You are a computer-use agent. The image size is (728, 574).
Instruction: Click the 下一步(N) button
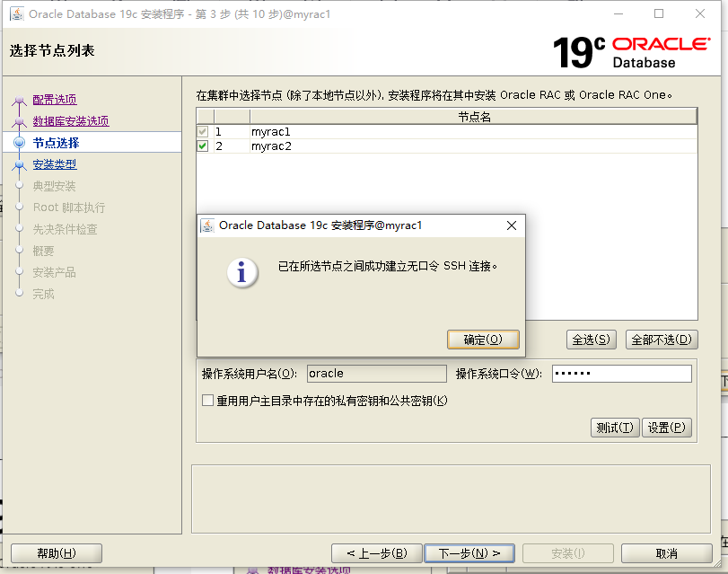pyautogui.click(x=471, y=553)
